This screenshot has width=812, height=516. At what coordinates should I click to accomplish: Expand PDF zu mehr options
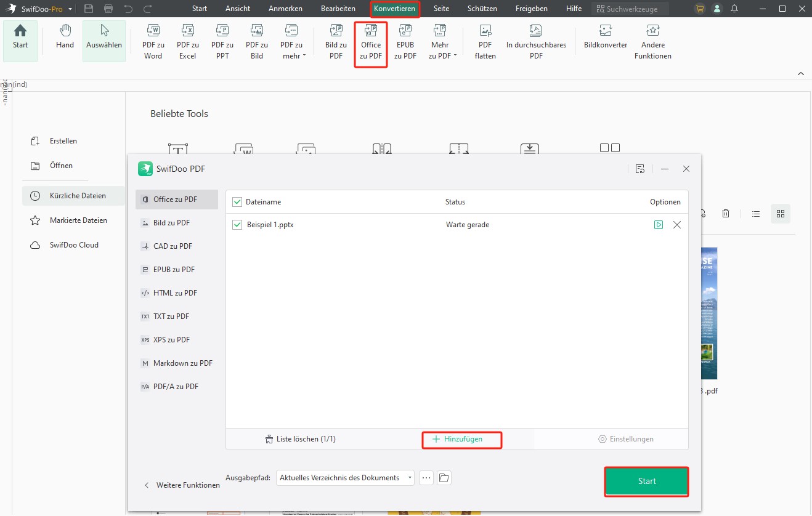291,42
